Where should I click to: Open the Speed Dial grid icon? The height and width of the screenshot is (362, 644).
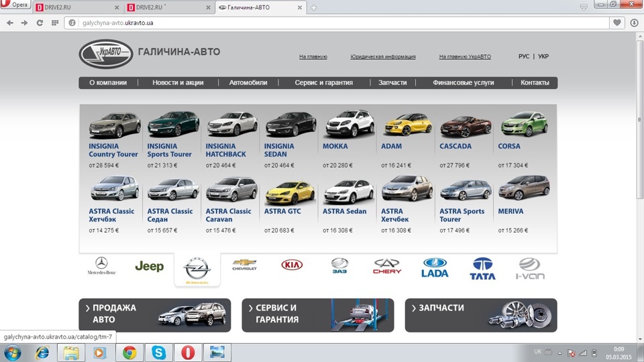tap(55, 23)
